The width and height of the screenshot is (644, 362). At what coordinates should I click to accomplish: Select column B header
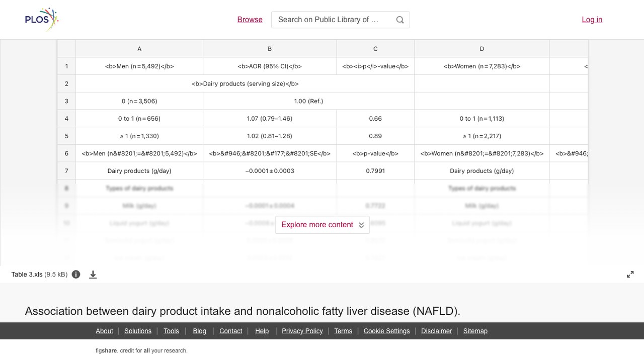tap(270, 49)
